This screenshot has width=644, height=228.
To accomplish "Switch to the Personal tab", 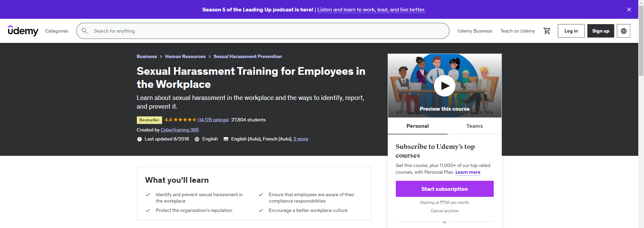I will click(418, 126).
